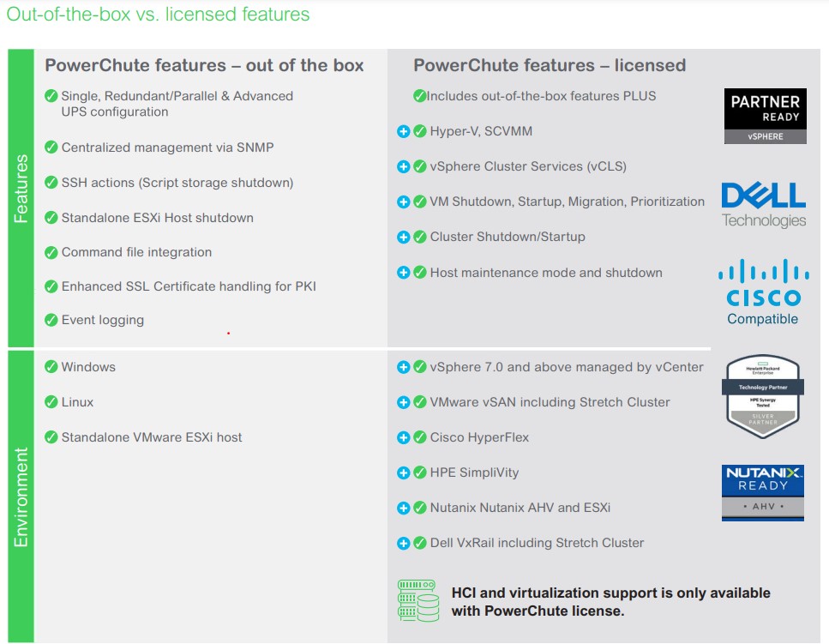The height and width of the screenshot is (644, 829).
Task: Select the checkmark beside Standalone VMware ESXi host
Action: tap(51, 437)
